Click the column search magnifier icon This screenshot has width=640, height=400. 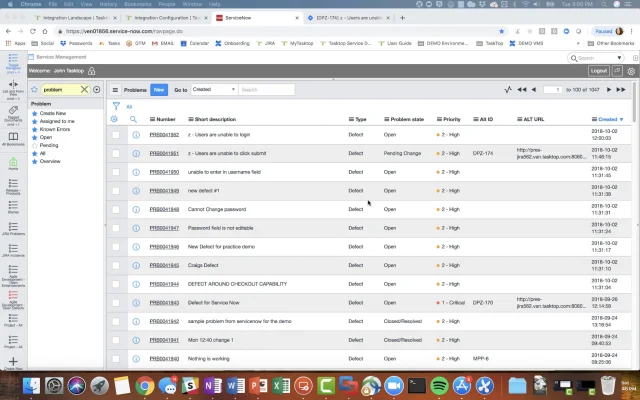[x=133, y=119]
